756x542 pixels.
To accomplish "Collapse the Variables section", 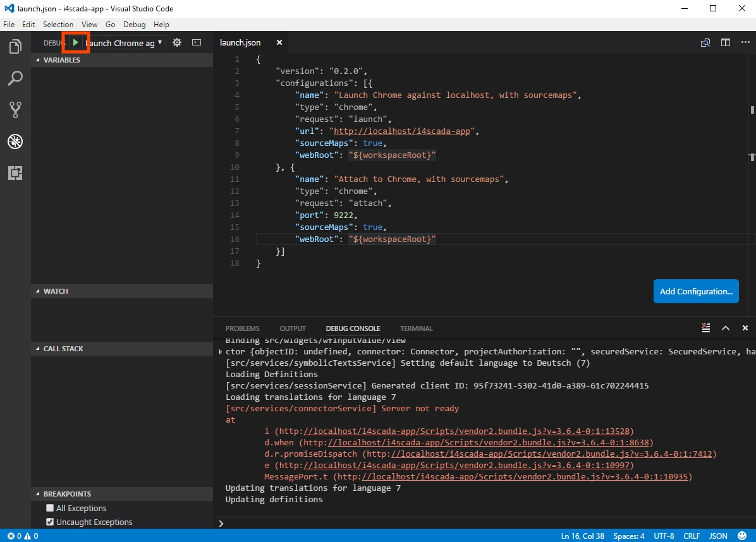I will [122, 60].
